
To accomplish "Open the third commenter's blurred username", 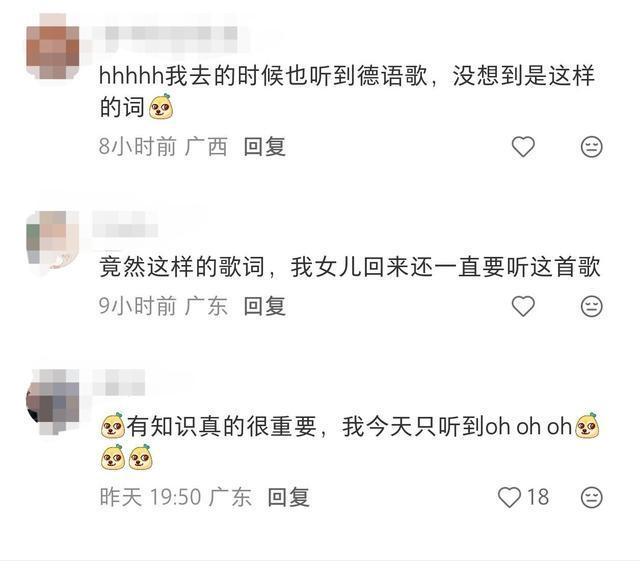I will [x=119, y=384].
